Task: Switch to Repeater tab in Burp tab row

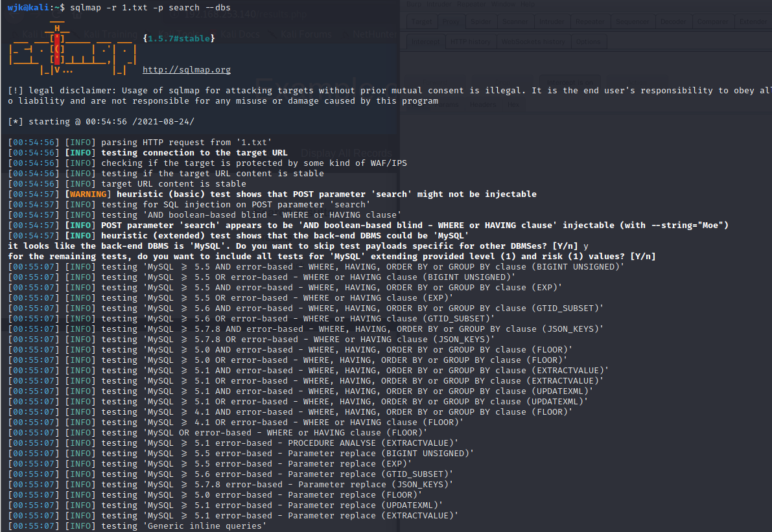Action: [x=590, y=21]
